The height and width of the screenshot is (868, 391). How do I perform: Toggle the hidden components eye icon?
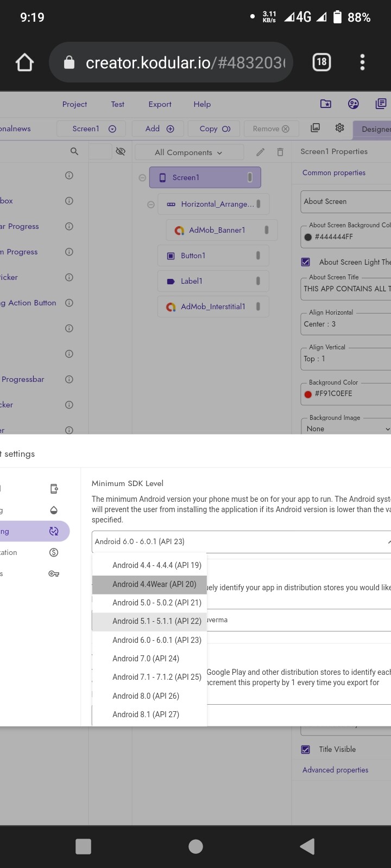[121, 151]
